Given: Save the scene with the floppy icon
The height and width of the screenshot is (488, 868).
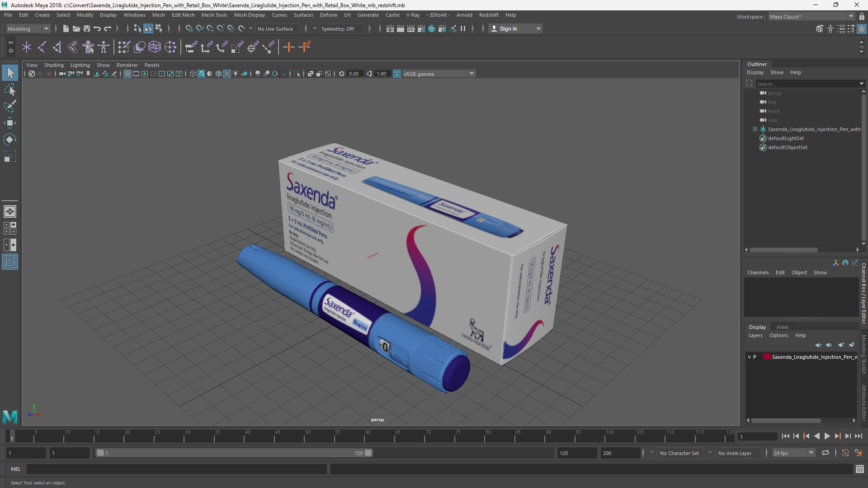Looking at the screenshot, I should point(87,28).
